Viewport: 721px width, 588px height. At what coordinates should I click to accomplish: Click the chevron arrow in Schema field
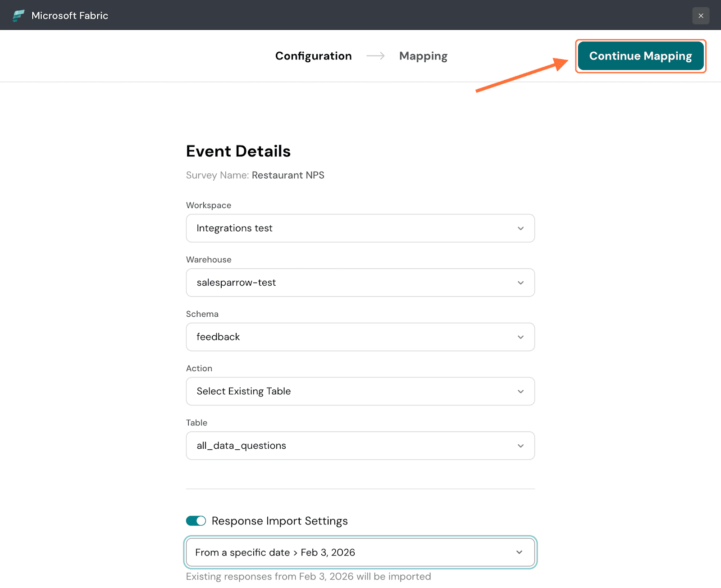[520, 337]
